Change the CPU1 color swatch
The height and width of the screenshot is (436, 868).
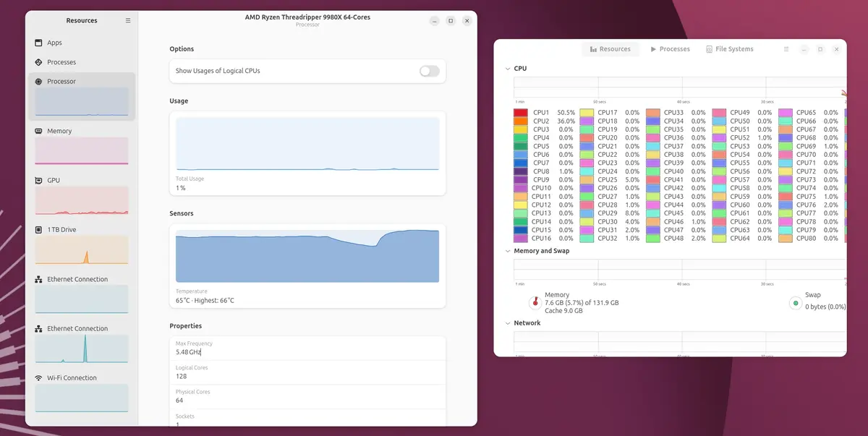click(x=521, y=113)
